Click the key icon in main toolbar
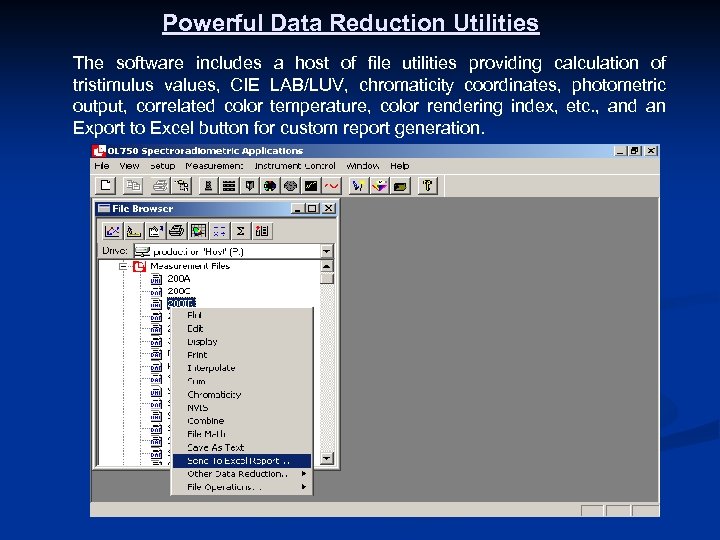 (428, 186)
